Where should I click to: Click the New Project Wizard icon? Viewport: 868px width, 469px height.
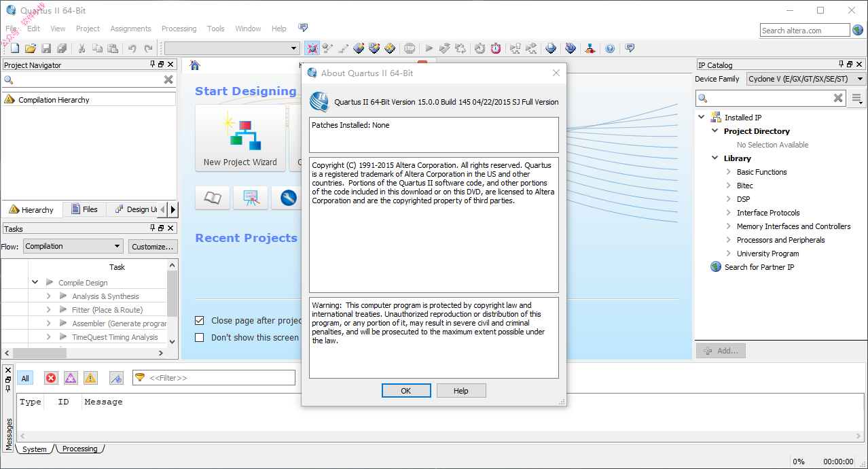pos(240,137)
